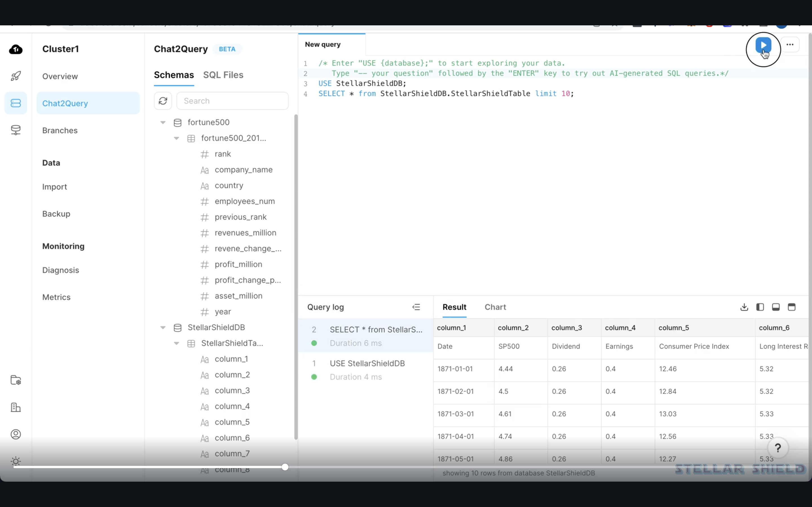Viewport: 812px width, 507px height.
Task: Collapse the query log panel
Action: click(x=416, y=307)
